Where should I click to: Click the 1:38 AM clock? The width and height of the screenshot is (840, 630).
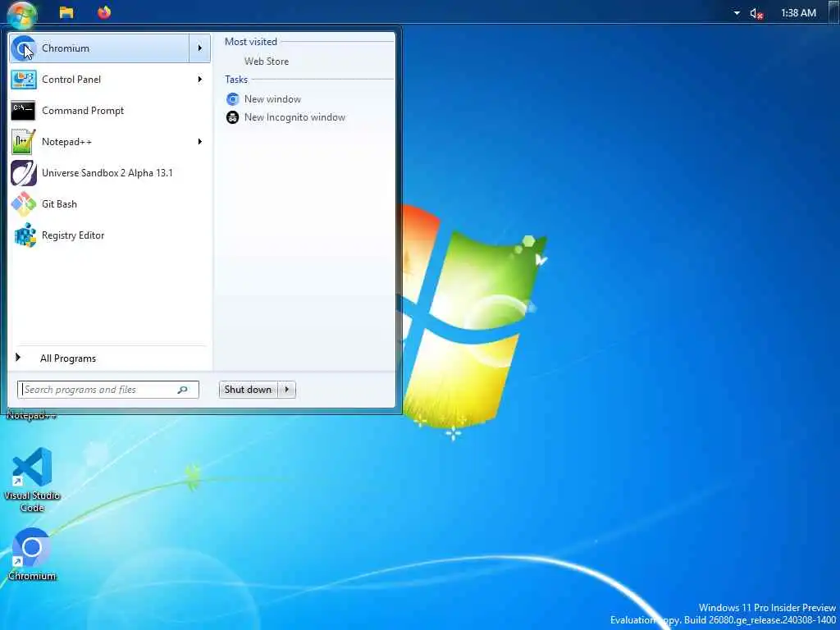(798, 13)
